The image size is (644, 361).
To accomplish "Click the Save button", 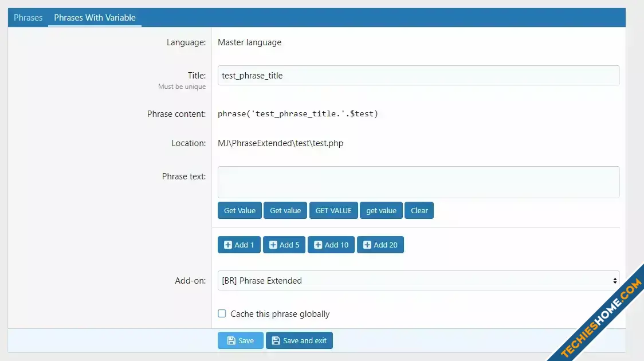I will [x=240, y=340].
